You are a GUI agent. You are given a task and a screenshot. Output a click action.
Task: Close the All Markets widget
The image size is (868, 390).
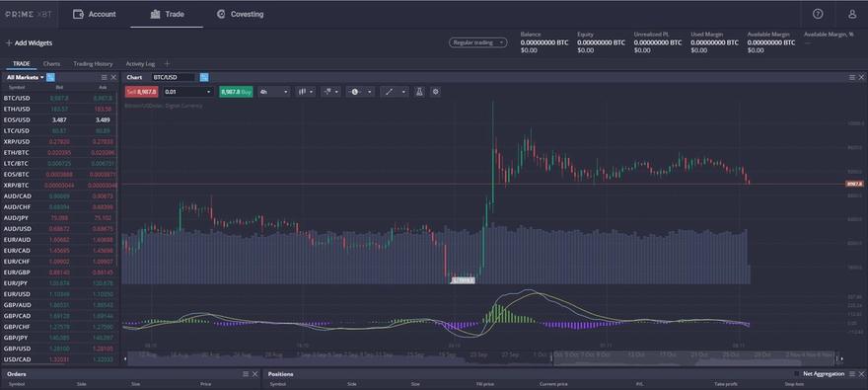113,78
